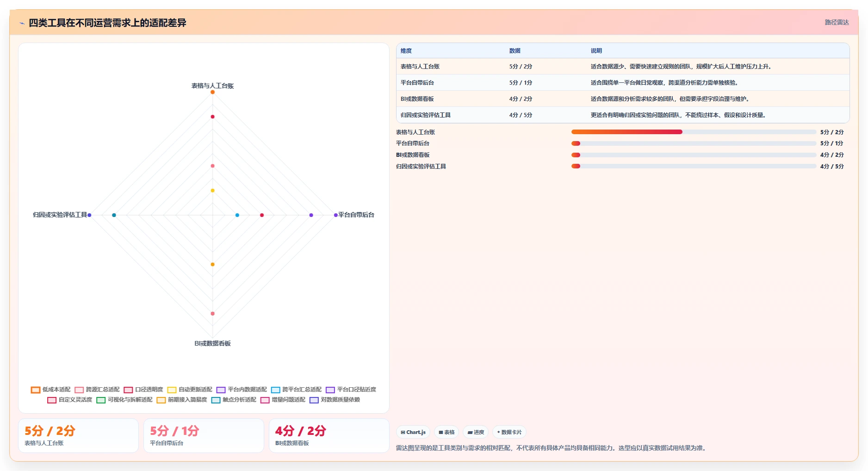Toggle the 自动更新适配 legend dataset

point(190,390)
